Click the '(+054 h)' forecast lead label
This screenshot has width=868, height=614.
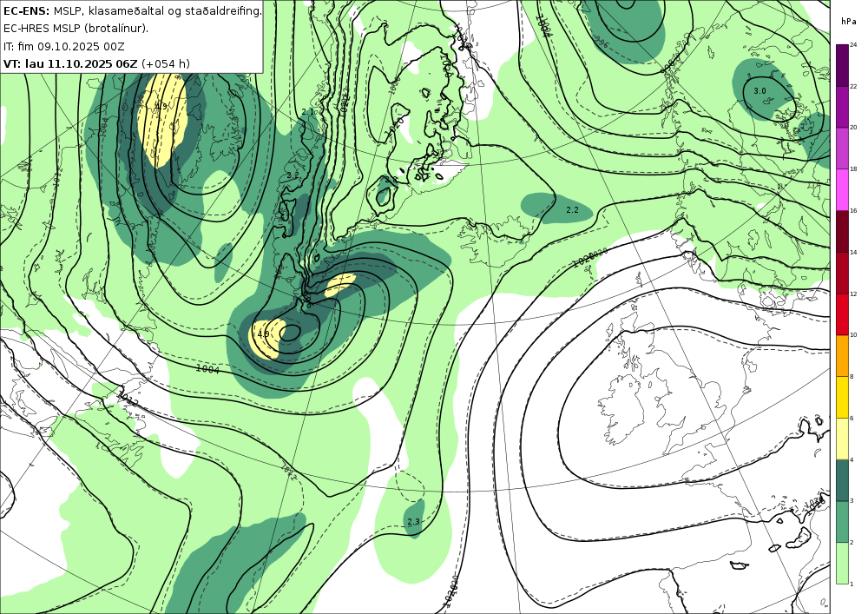click(x=166, y=63)
